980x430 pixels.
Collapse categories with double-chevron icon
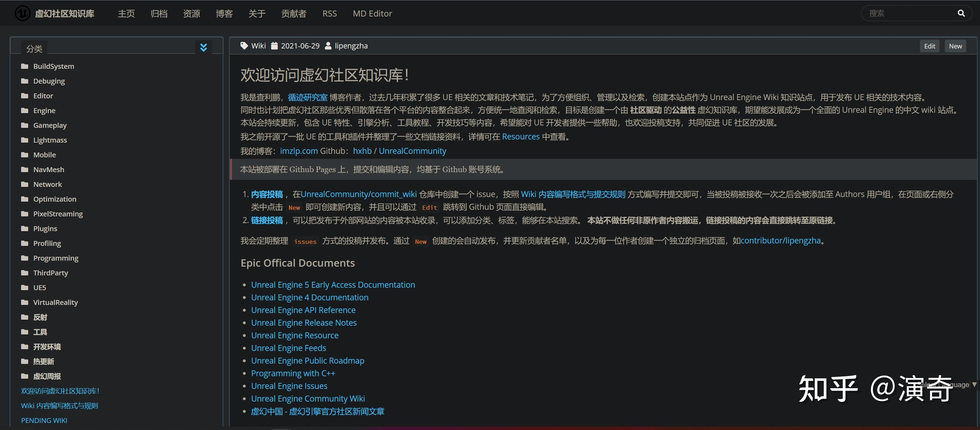click(204, 47)
